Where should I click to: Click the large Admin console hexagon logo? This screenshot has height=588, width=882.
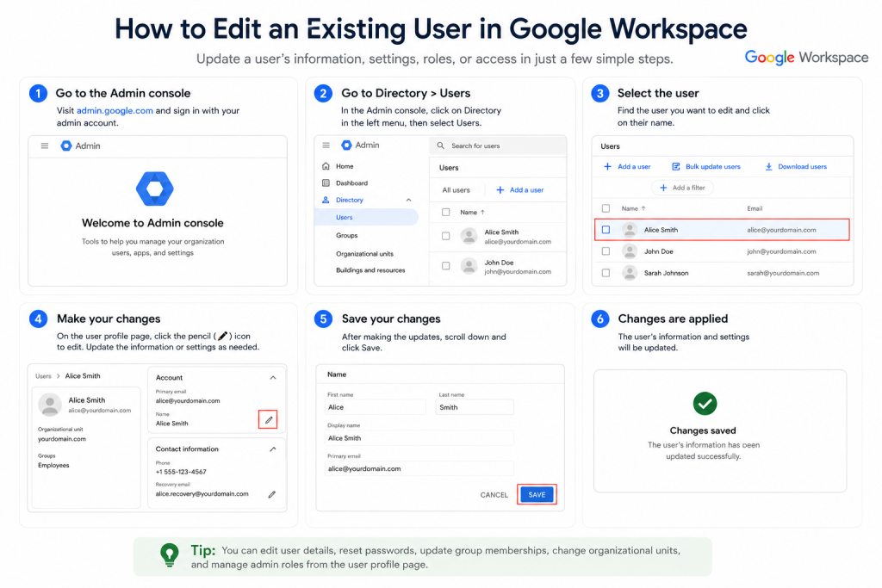click(155, 189)
